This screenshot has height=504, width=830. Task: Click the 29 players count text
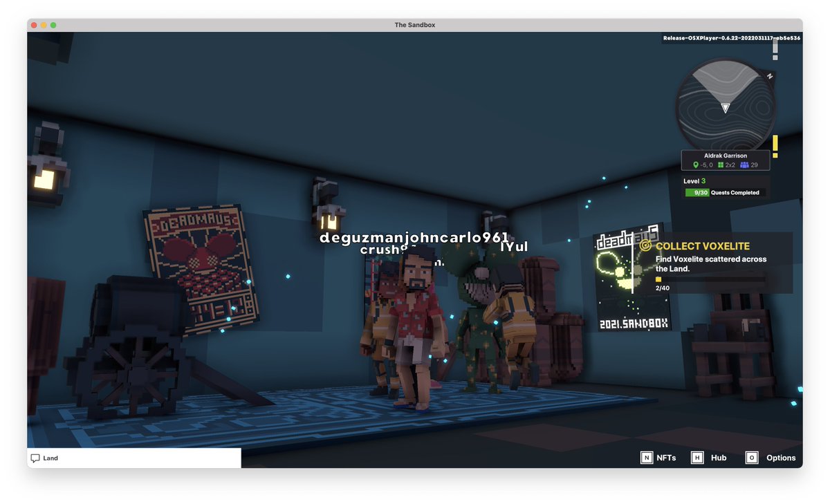point(754,165)
